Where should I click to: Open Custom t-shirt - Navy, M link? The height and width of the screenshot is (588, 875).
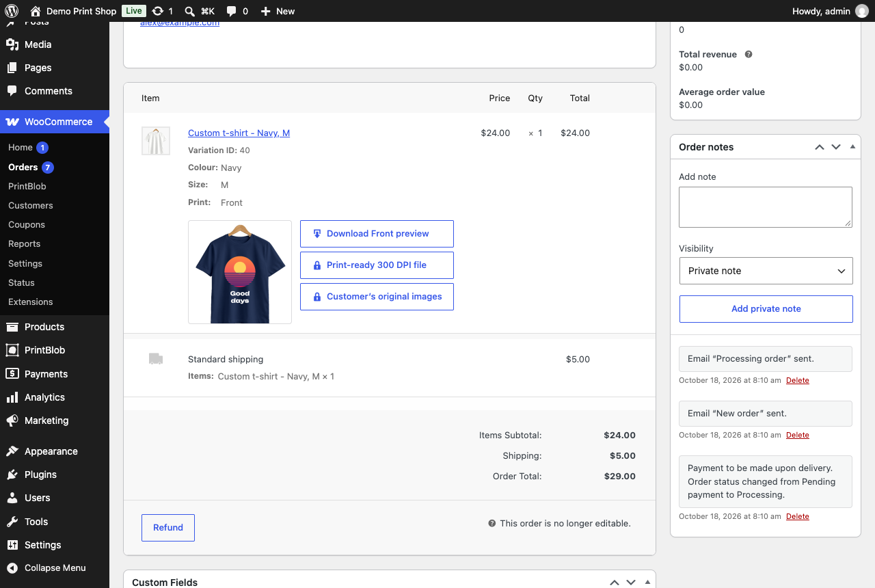(239, 133)
